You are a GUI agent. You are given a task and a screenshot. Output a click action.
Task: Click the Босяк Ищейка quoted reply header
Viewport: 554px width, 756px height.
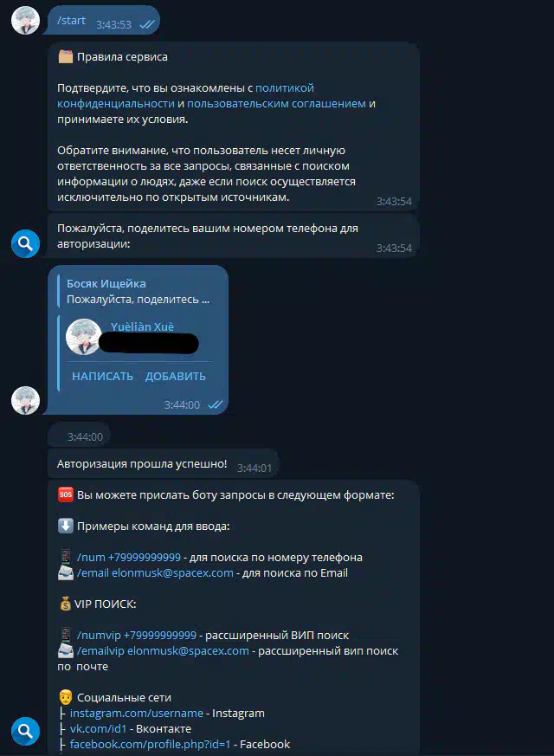(106, 283)
